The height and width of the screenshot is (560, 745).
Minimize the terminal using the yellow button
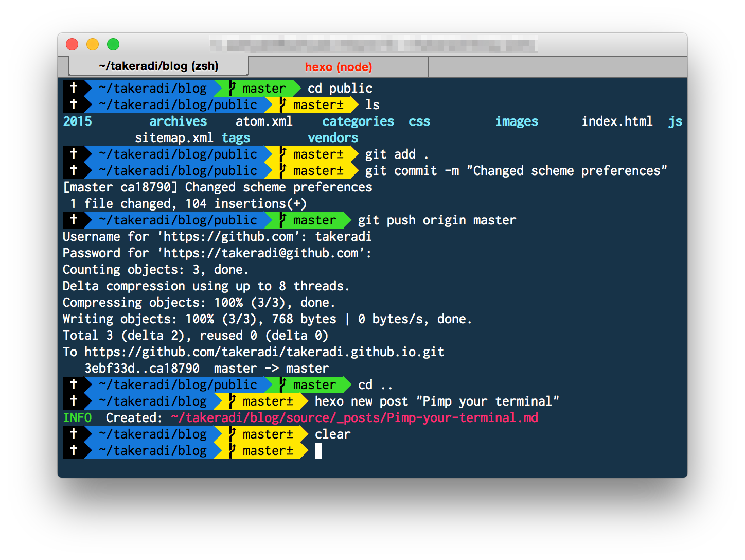point(93,44)
